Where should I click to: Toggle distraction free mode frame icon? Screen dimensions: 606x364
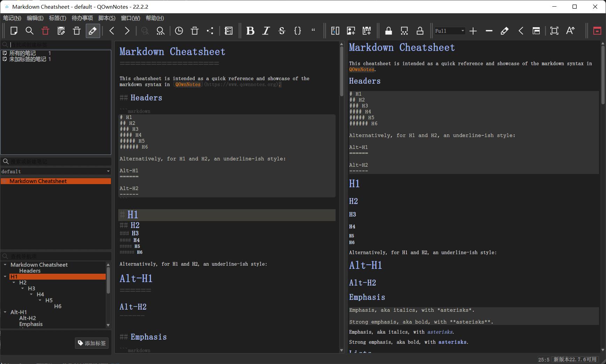pos(554,31)
